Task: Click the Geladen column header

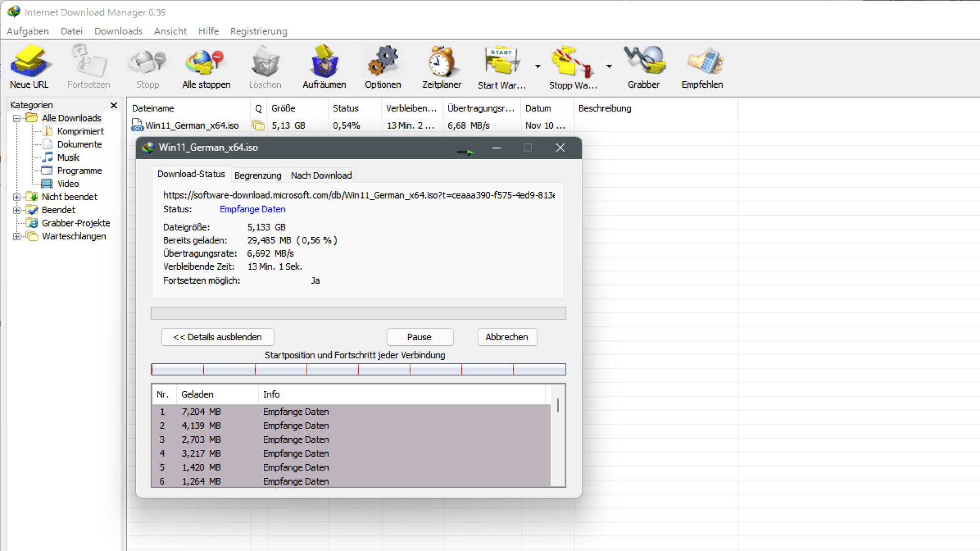Action: [217, 394]
